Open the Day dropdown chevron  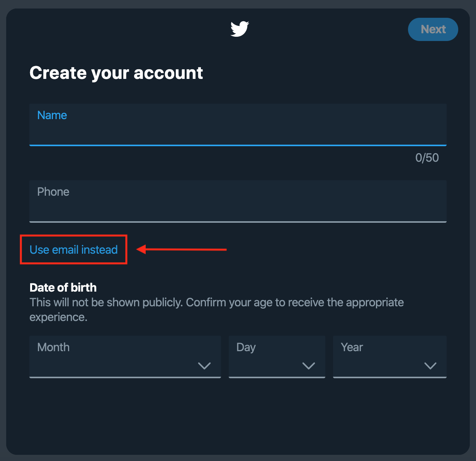(309, 366)
